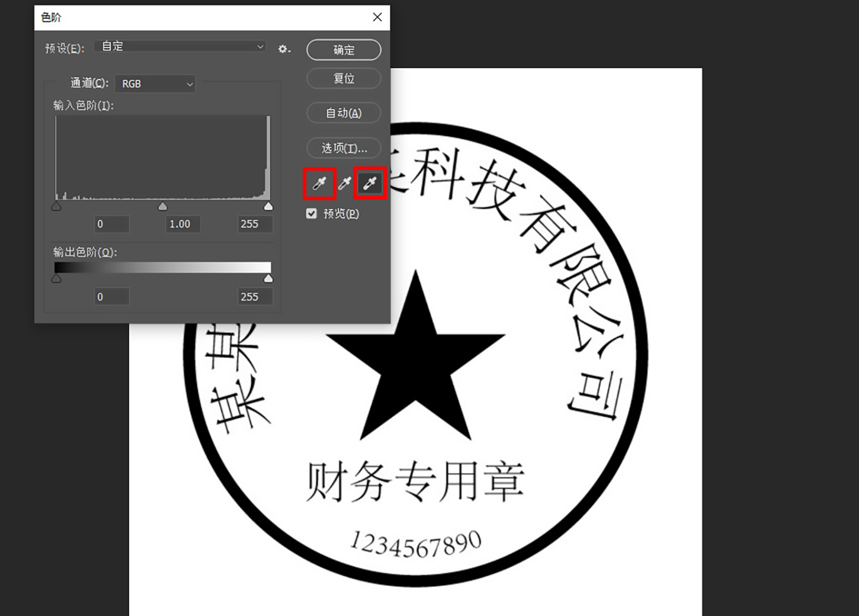Click the histogram in the Levels dialog
859x616 pixels.
coord(162,157)
